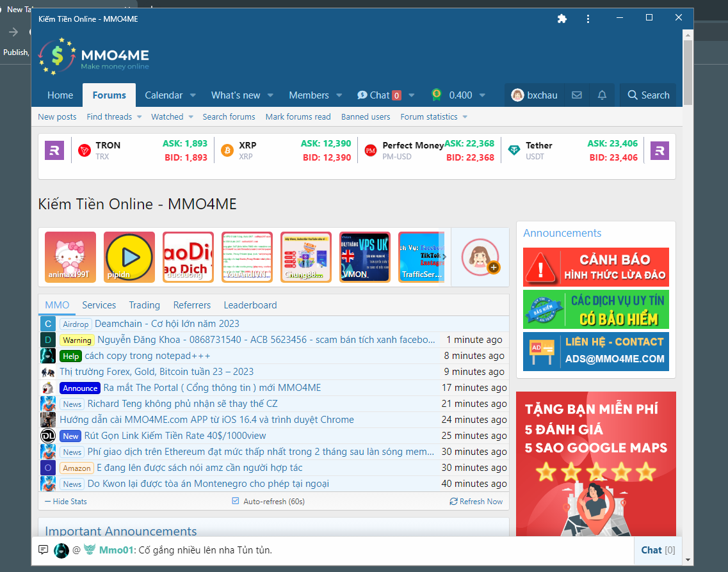Click the MMO4ME dollar logo

click(56, 56)
